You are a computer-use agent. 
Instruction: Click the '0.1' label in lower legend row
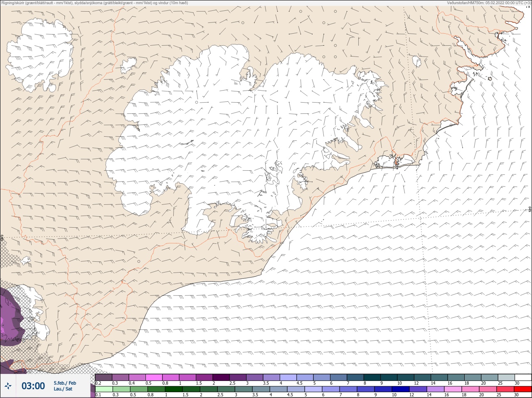[98, 395]
